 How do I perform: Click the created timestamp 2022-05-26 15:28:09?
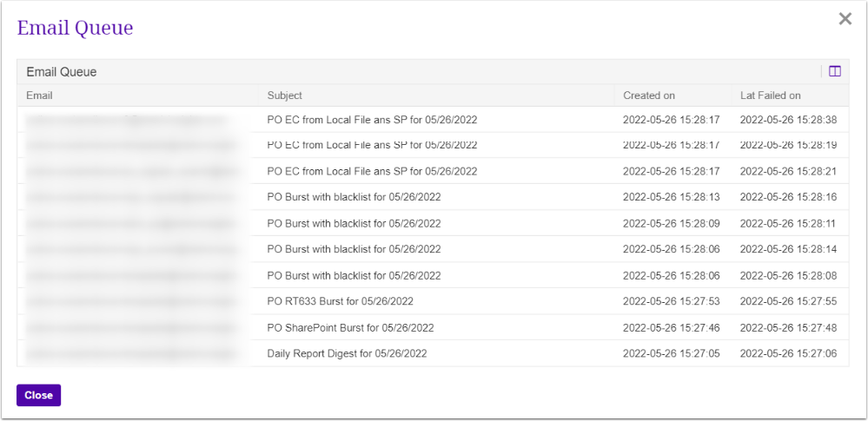[x=672, y=223]
